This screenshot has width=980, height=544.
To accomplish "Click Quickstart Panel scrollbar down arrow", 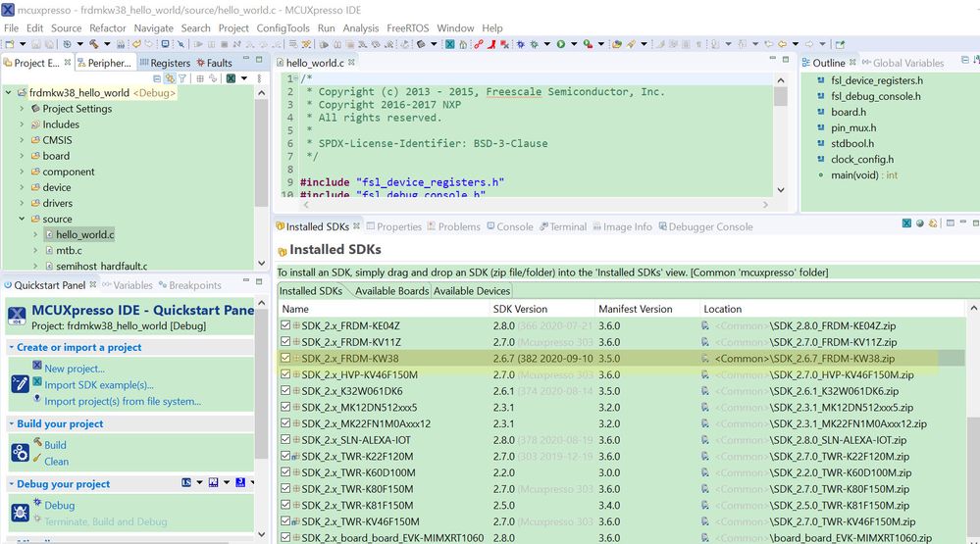I will click(261, 534).
